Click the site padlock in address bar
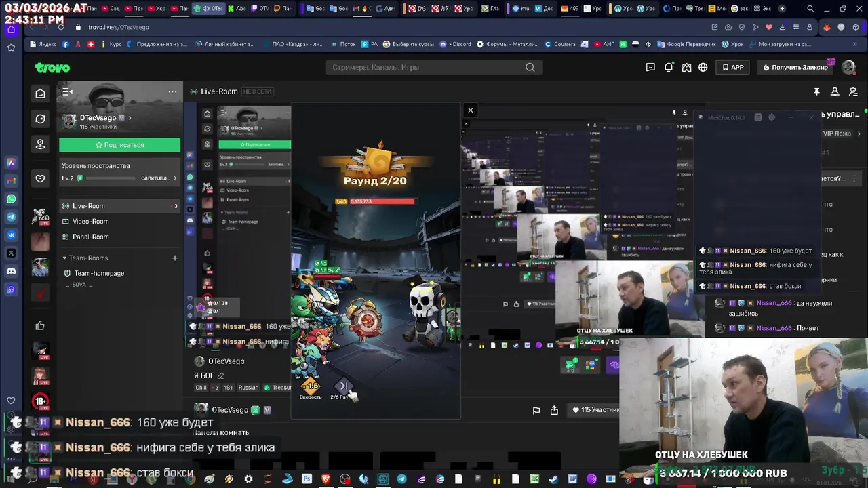This screenshot has width=868, height=488. [78, 27]
